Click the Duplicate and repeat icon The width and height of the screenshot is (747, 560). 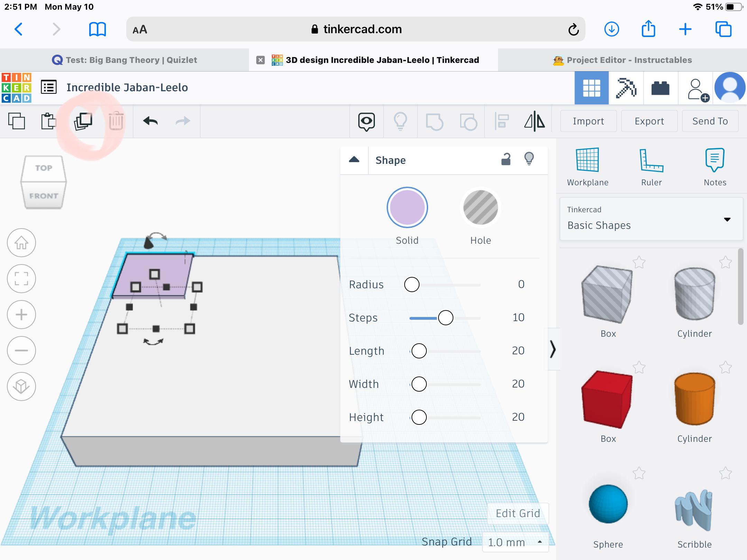[83, 121]
